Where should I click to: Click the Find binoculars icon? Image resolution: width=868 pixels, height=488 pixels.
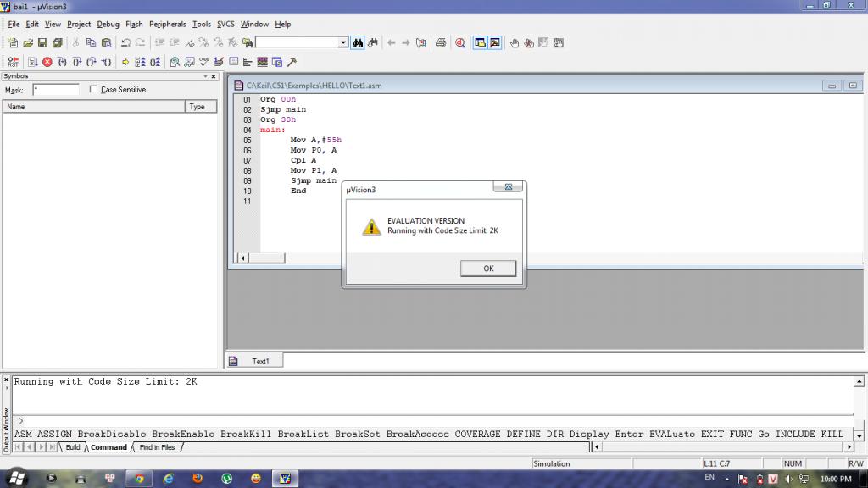358,42
